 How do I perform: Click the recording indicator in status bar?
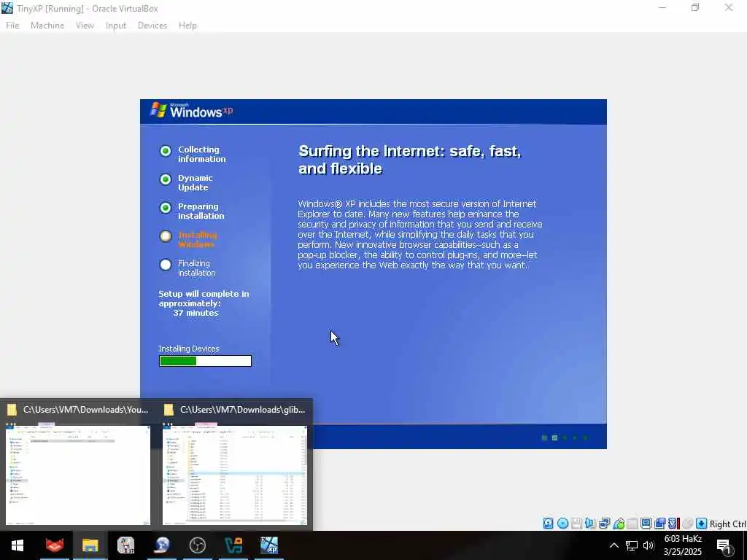(x=659, y=524)
